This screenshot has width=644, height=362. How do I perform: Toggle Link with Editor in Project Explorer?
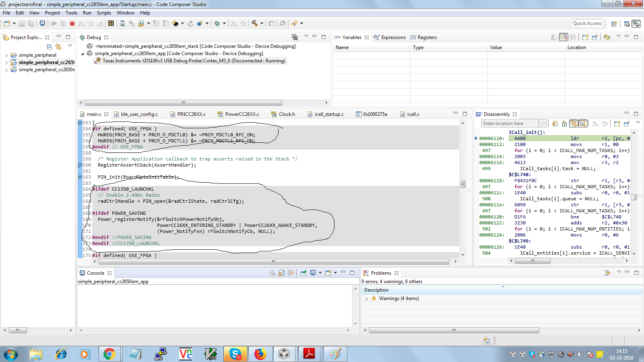(x=59, y=47)
